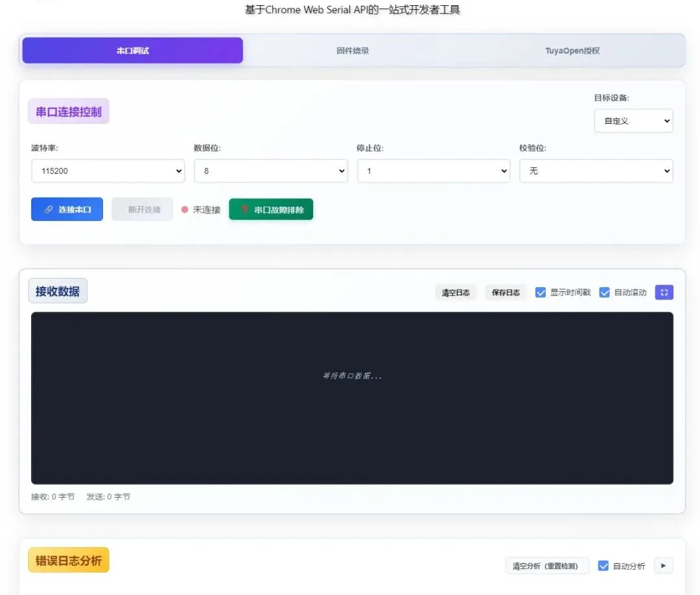The height and width of the screenshot is (595, 700).
Task: Click the 连接串口 button
Action: point(67,209)
